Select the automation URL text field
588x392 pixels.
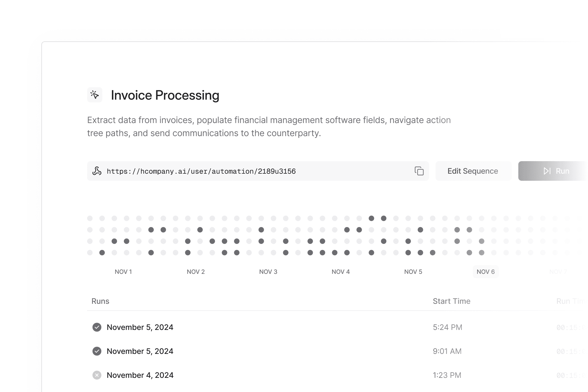[x=258, y=171]
